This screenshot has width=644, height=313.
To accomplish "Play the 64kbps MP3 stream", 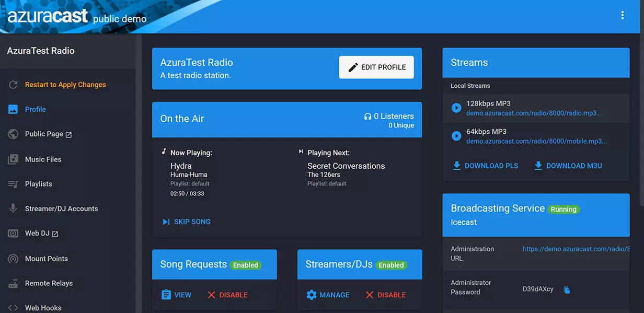I will (x=456, y=136).
